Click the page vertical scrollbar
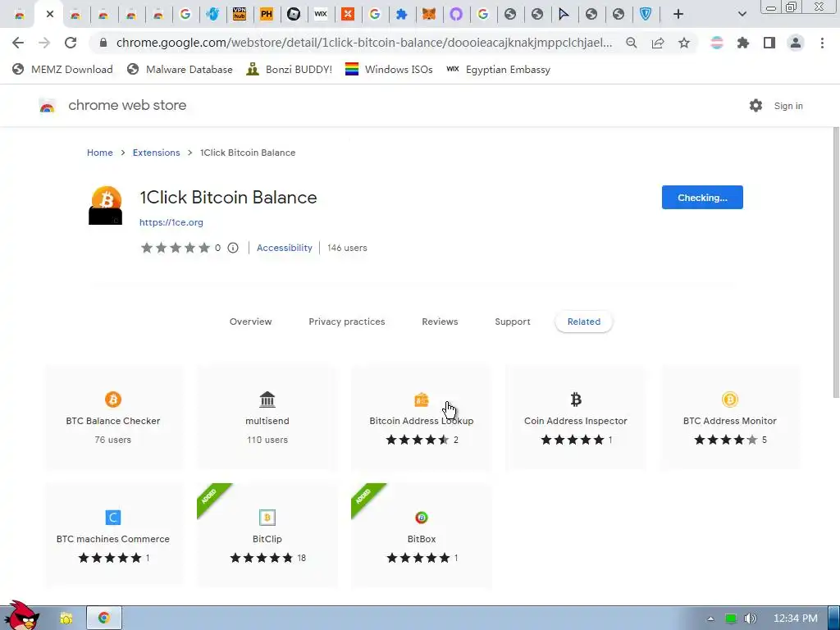This screenshot has width=840, height=630. (x=836, y=262)
